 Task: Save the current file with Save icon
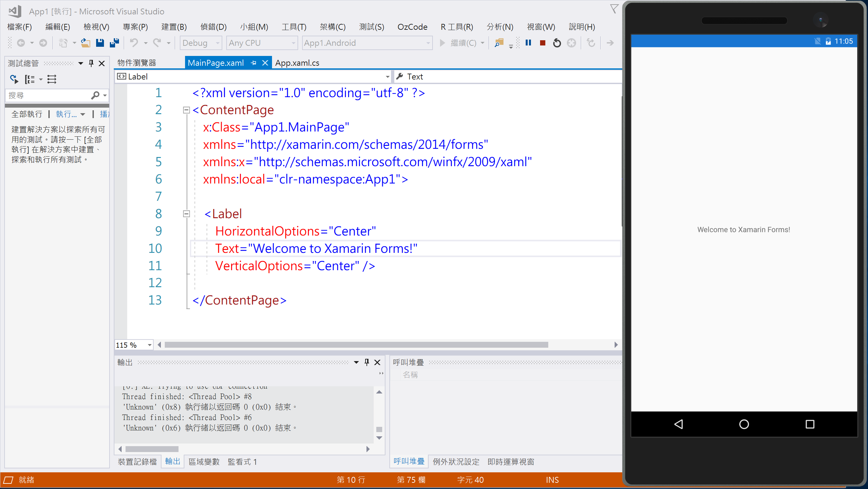[100, 43]
